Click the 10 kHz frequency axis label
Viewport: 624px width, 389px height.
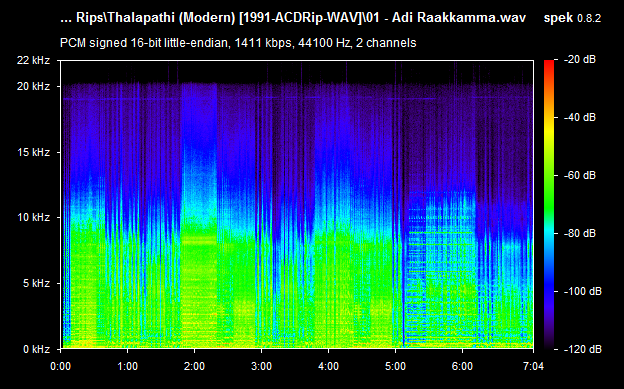32,217
